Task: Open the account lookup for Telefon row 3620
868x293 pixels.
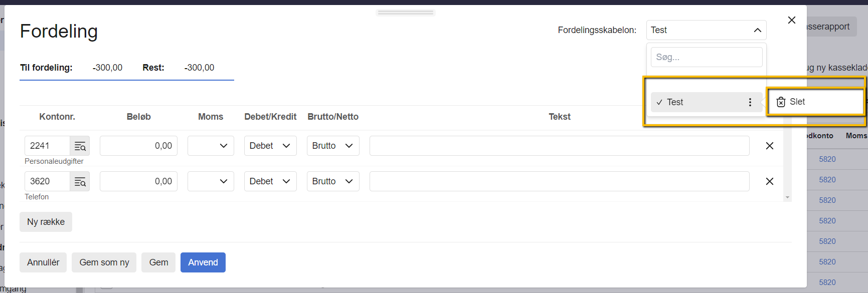Action: click(x=80, y=181)
